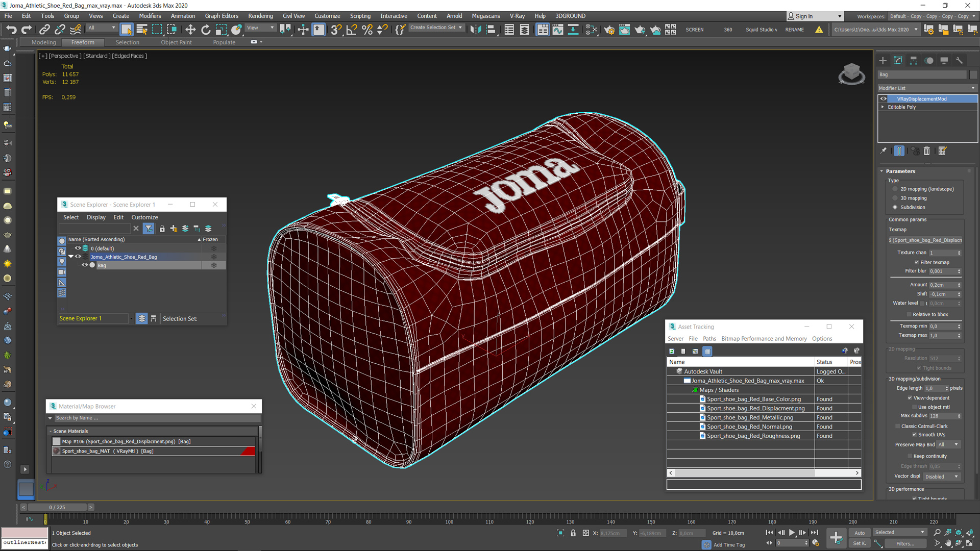The image size is (980, 551).
Task: Click the Mirror tool icon
Action: point(476,30)
